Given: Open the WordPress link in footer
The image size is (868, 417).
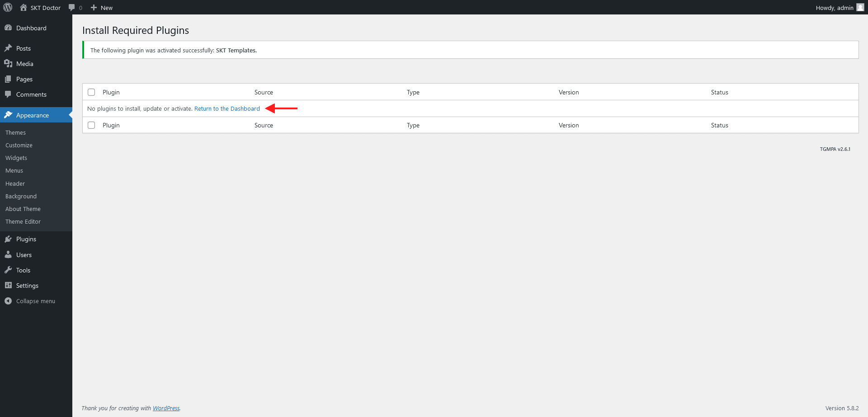Looking at the screenshot, I should coord(166,408).
